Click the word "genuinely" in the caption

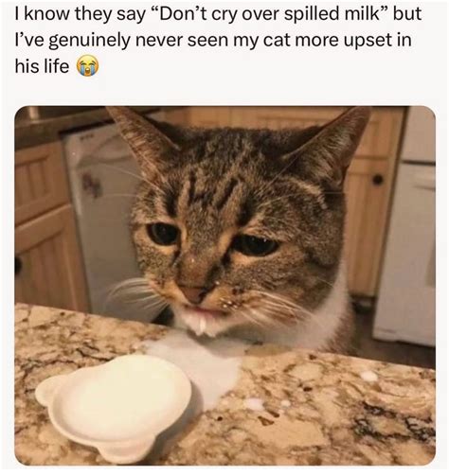click(90, 41)
